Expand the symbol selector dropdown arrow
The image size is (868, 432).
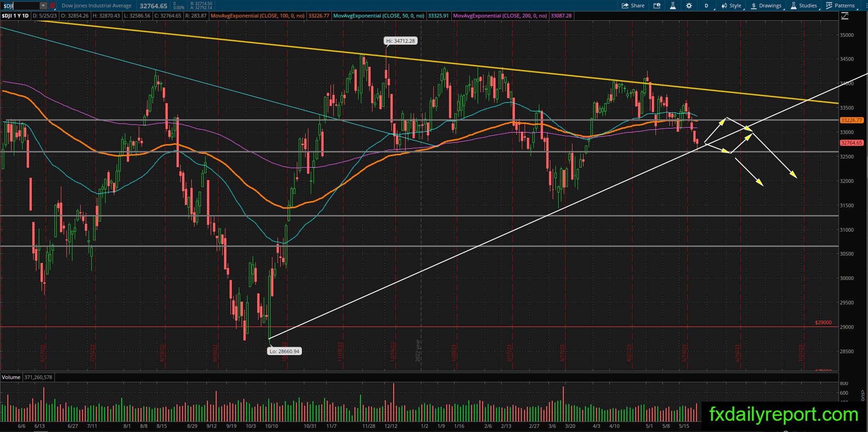[x=43, y=6]
